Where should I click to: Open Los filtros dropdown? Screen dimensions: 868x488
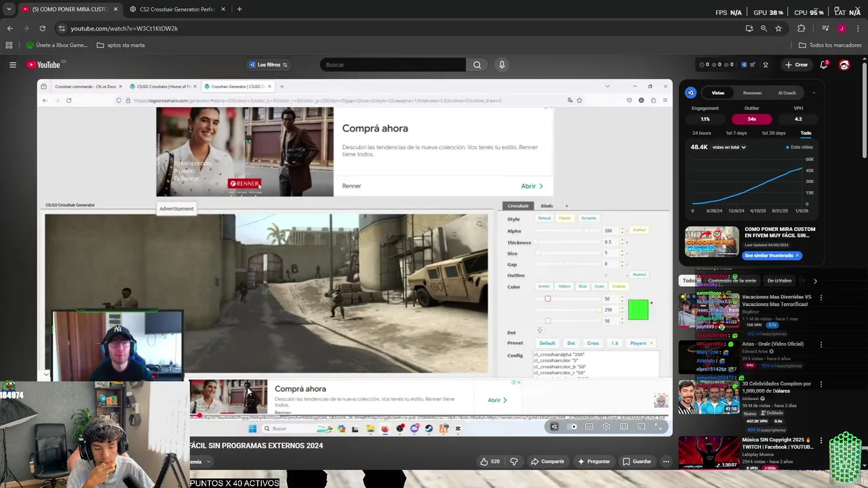coord(269,65)
